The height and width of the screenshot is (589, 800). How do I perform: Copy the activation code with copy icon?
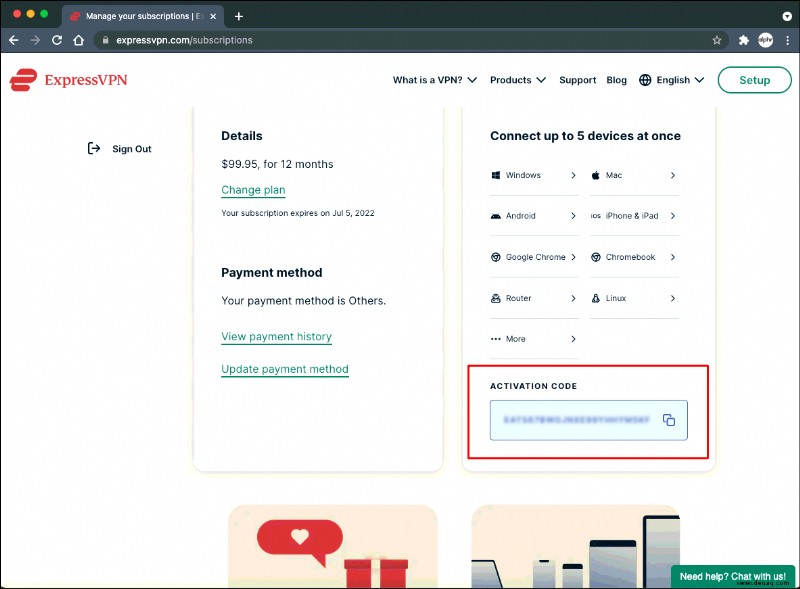[x=668, y=420]
